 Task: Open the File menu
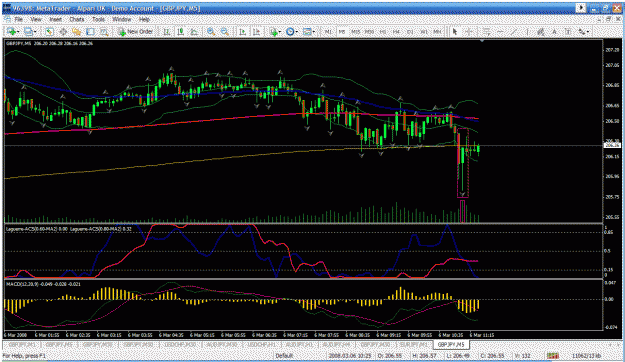(x=19, y=19)
